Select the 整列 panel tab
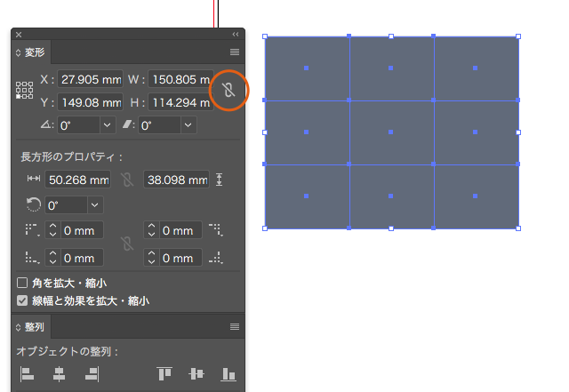Screen dimensions: 569x392 (31, 327)
